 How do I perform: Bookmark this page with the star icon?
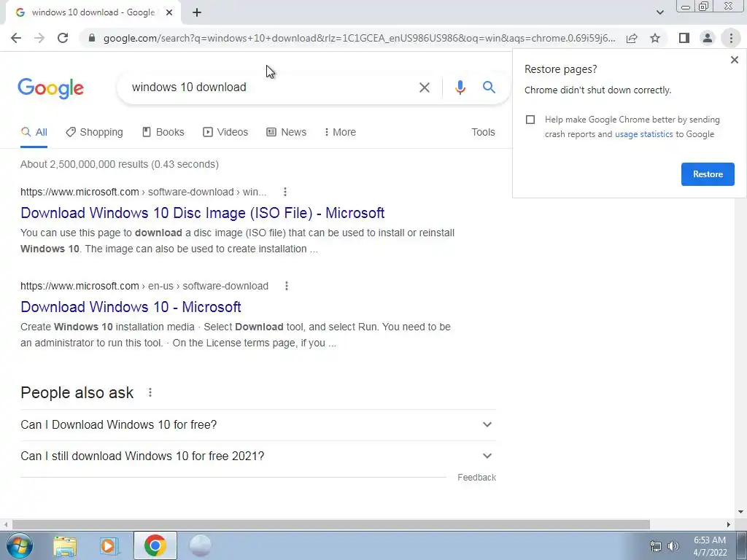pyautogui.click(x=655, y=38)
